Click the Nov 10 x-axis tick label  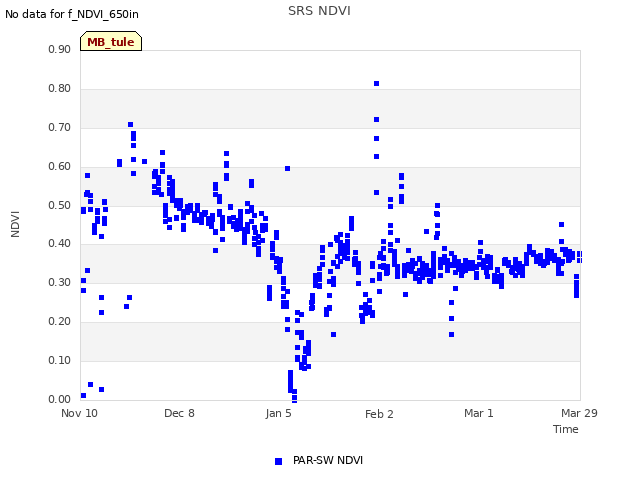(79, 413)
